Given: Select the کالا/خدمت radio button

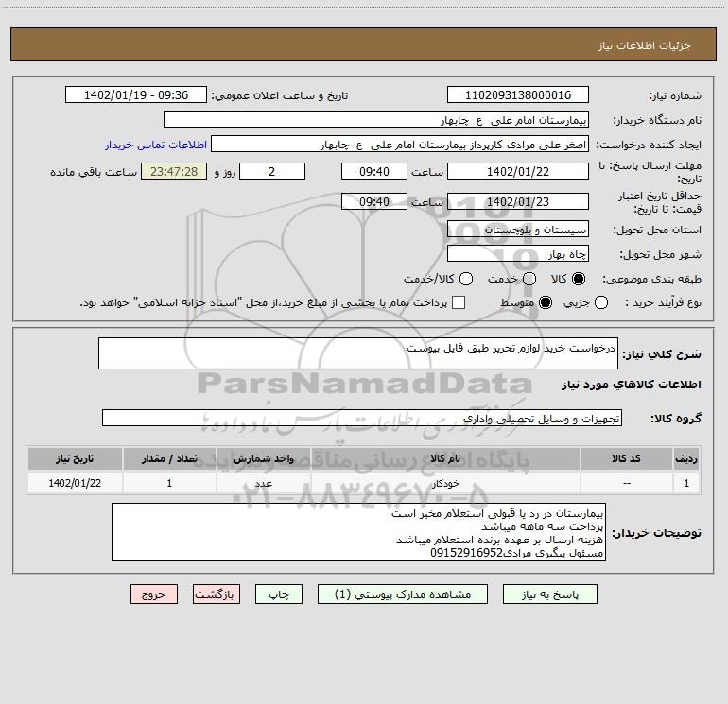Looking at the screenshot, I should point(466,279).
